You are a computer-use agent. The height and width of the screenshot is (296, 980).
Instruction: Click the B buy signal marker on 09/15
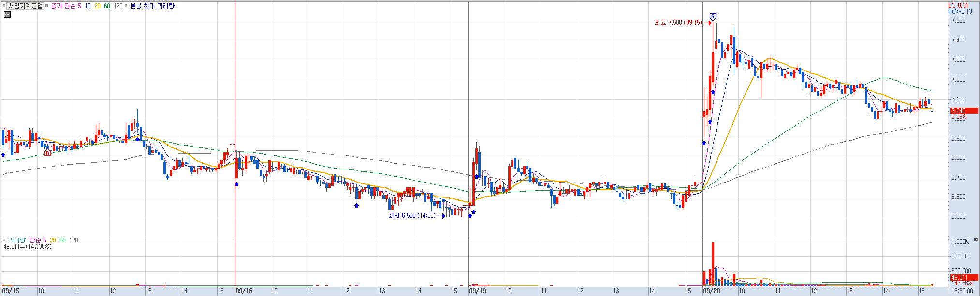click(47, 153)
